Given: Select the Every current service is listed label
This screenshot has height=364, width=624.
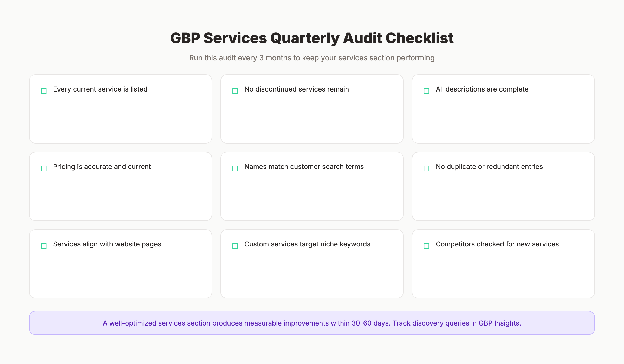Looking at the screenshot, I should tap(100, 89).
